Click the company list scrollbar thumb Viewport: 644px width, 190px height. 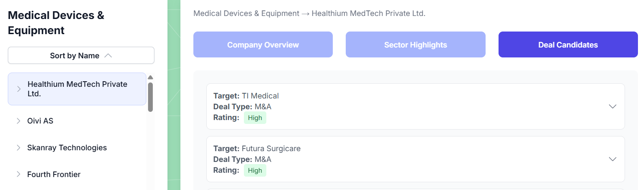click(150, 97)
